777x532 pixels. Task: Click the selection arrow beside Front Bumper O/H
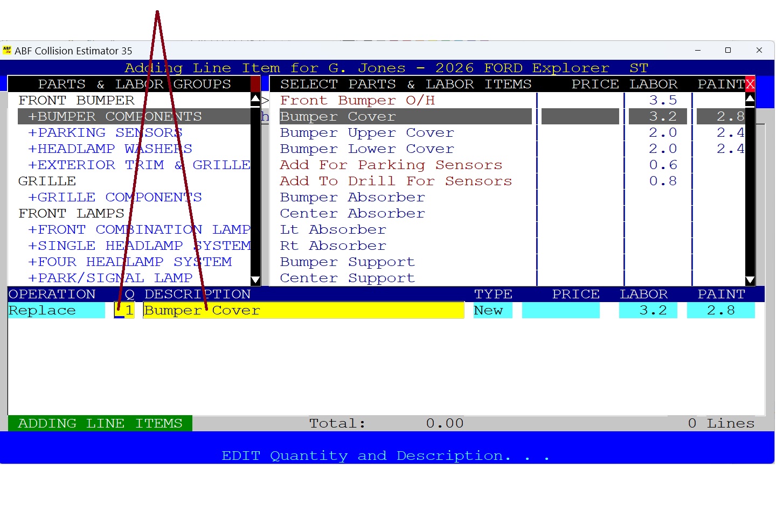click(x=265, y=100)
